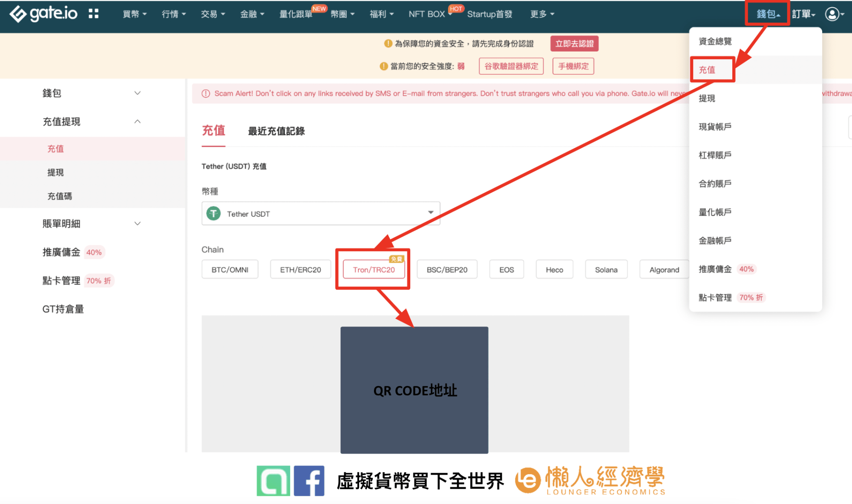Click the Lounger Economics logo

point(590,481)
